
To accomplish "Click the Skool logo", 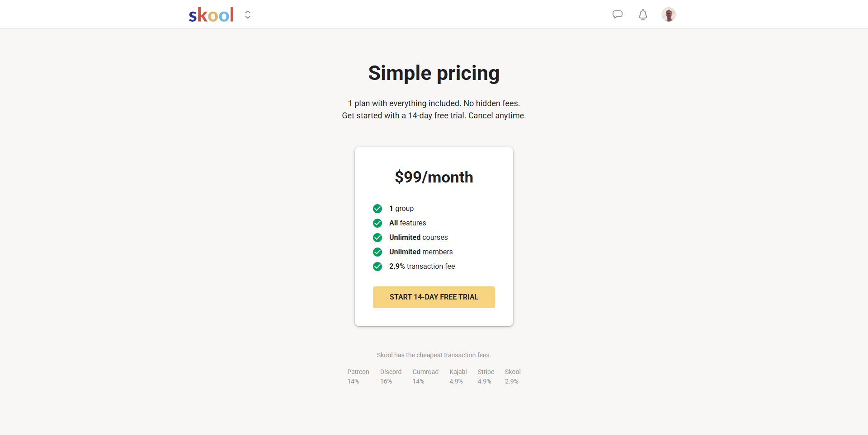I will click(x=211, y=15).
